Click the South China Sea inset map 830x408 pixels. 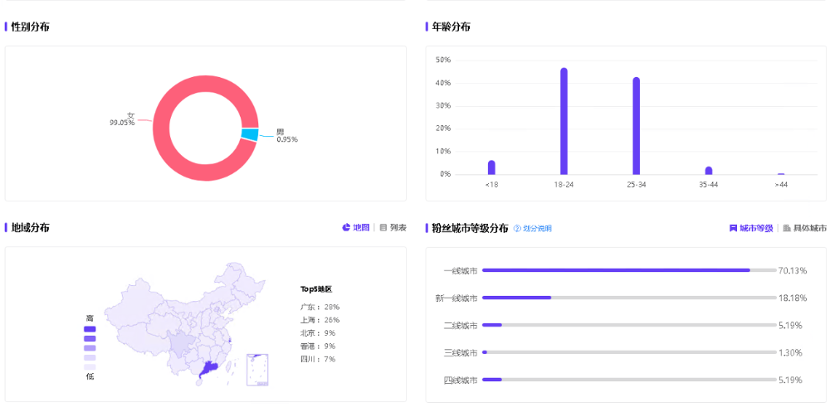coord(258,368)
